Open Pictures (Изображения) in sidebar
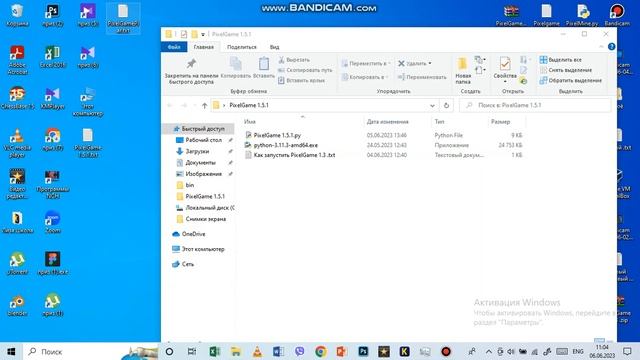Viewport: 640px width, 360px height. [x=203, y=174]
